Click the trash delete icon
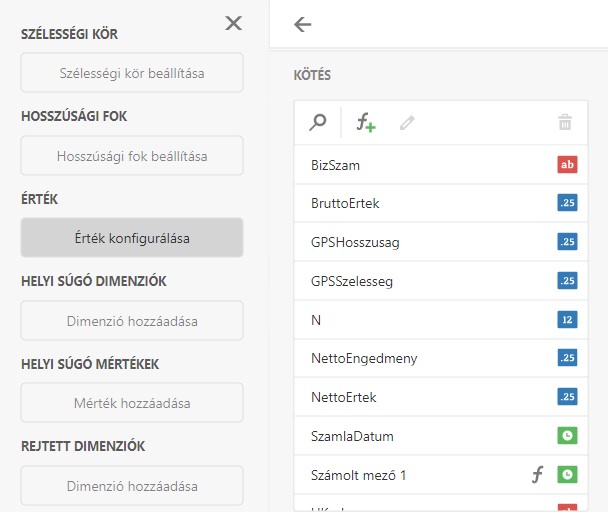Viewport: 608px width, 512px height. point(565,123)
